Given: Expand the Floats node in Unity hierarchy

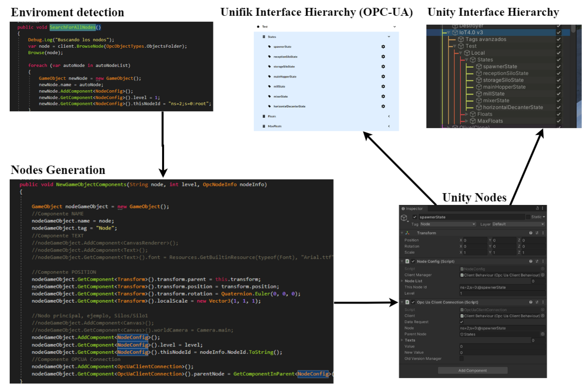Looking at the screenshot, I should 467,114.
